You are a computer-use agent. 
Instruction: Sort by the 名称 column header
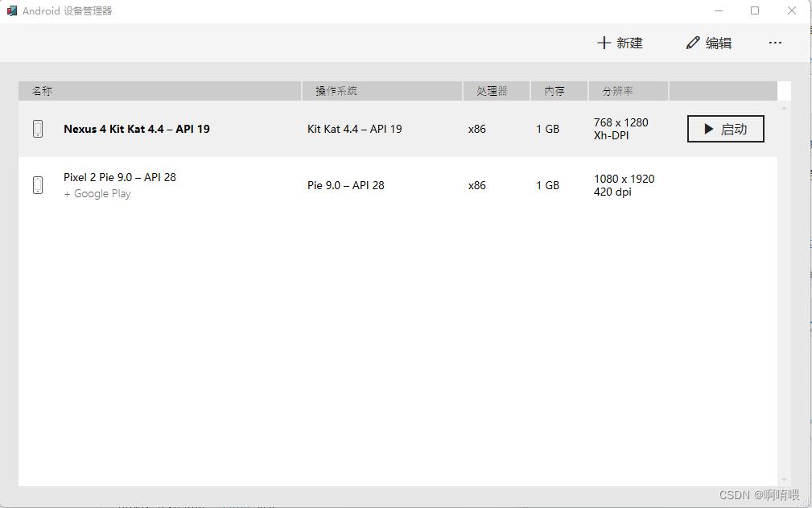click(159, 91)
